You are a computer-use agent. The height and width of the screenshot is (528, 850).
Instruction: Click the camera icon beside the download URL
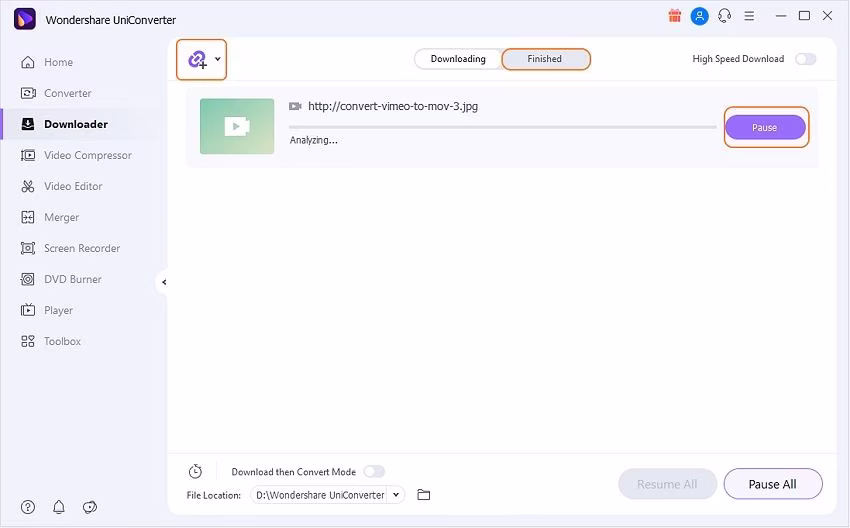(x=295, y=106)
